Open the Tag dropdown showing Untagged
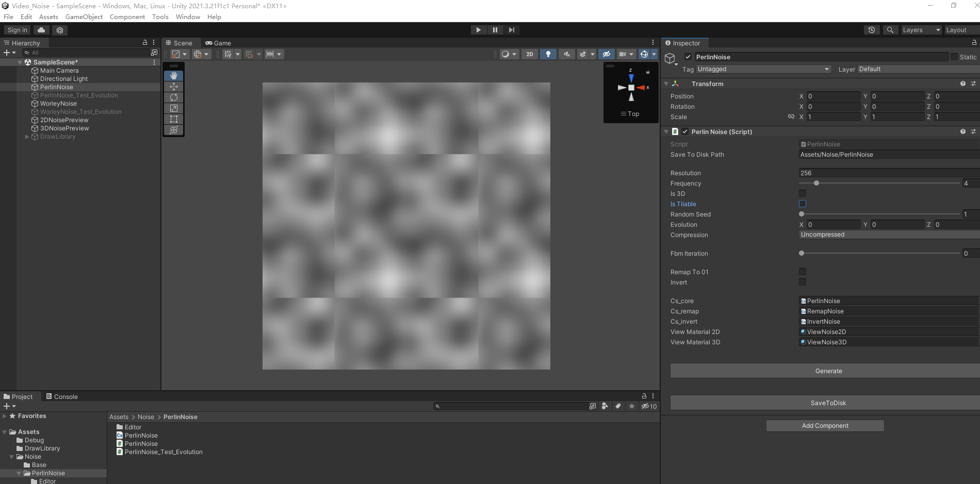Screen dimensions: 980x484 [763, 69]
